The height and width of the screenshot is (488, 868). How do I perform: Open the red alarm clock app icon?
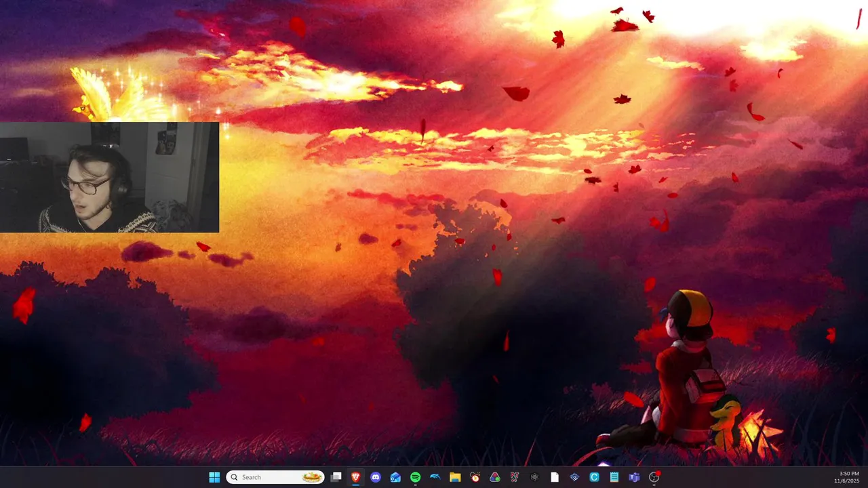[x=475, y=477]
